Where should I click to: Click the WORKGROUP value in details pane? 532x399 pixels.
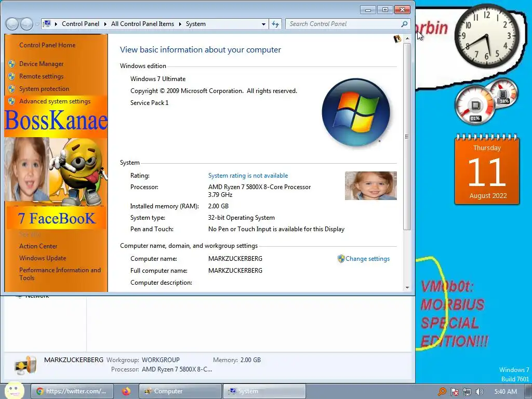(x=161, y=360)
